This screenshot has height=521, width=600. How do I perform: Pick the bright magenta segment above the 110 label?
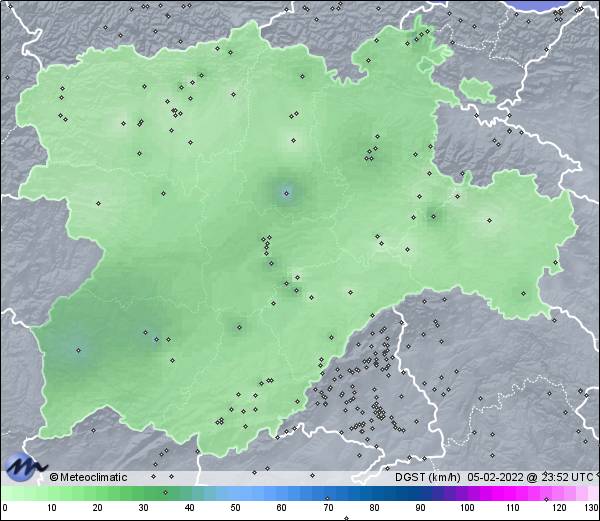512,493
